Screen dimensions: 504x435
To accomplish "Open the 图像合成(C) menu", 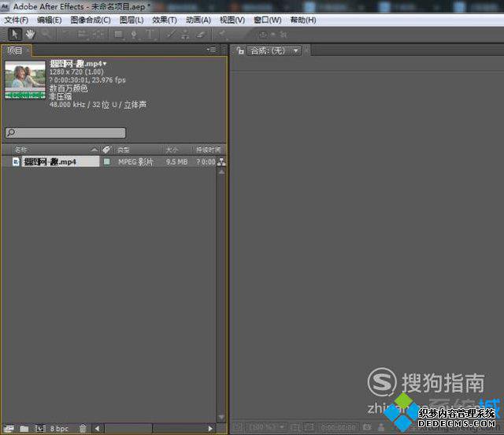I will point(91,20).
